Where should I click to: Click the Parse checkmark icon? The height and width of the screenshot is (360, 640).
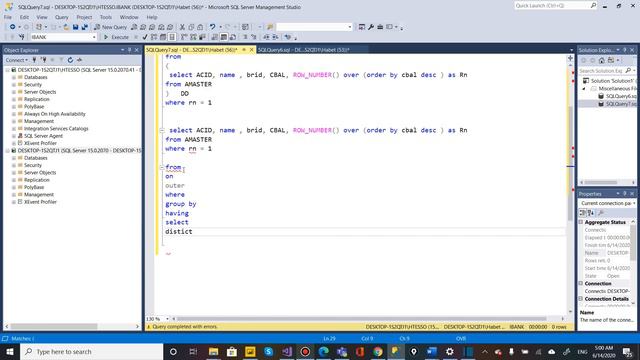pos(145,37)
